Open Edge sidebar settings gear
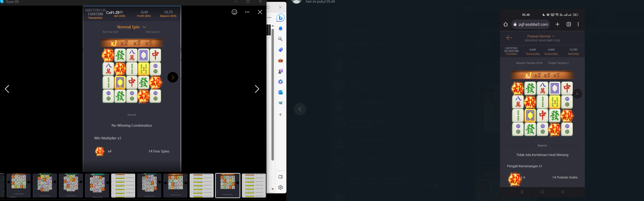644x201 pixels. pyautogui.click(x=281, y=187)
